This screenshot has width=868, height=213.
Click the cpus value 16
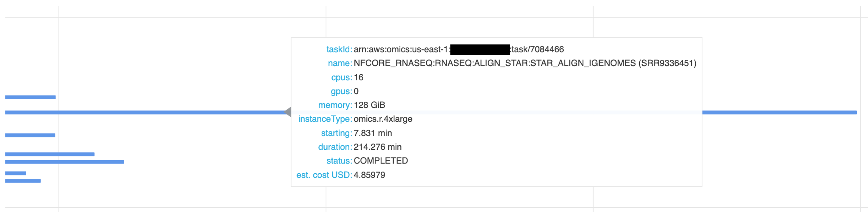click(359, 78)
